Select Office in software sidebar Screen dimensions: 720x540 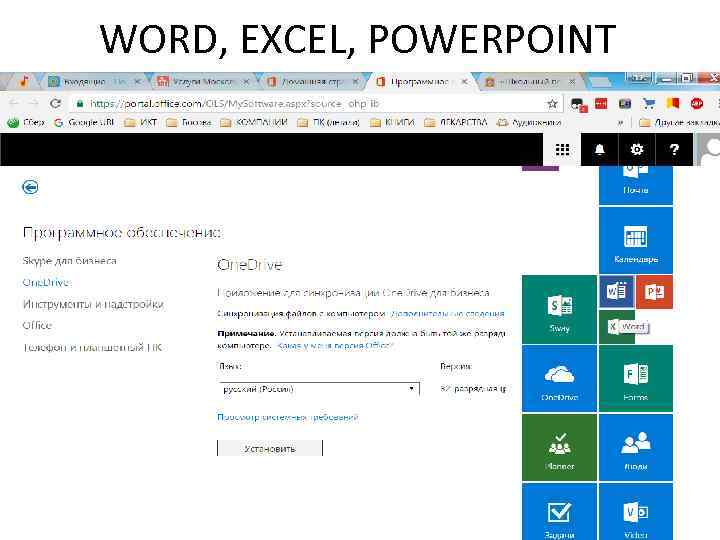37,326
